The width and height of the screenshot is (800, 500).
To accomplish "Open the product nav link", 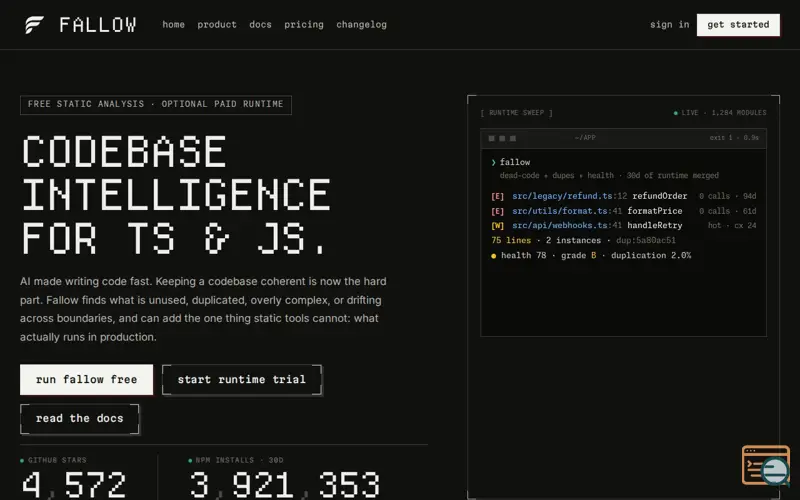I will click(x=217, y=24).
